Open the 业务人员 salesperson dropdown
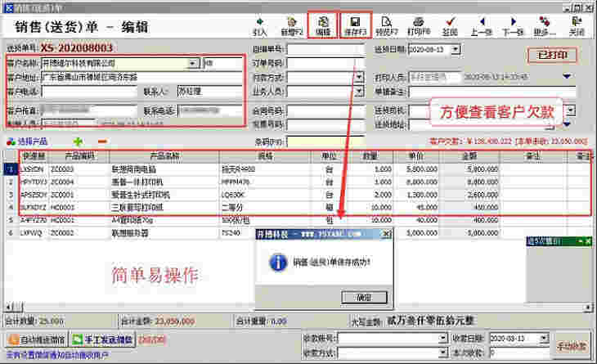 coord(359,92)
